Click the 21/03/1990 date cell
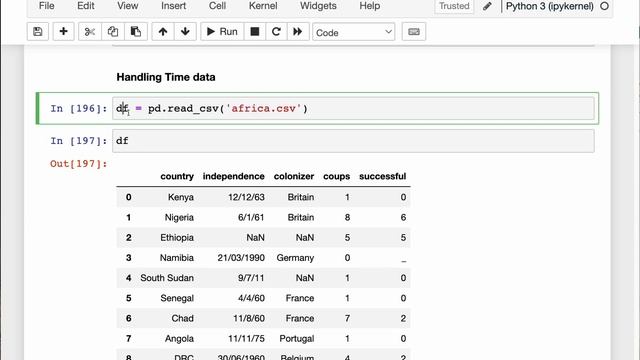The image size is (640, 360). (241, 258)
